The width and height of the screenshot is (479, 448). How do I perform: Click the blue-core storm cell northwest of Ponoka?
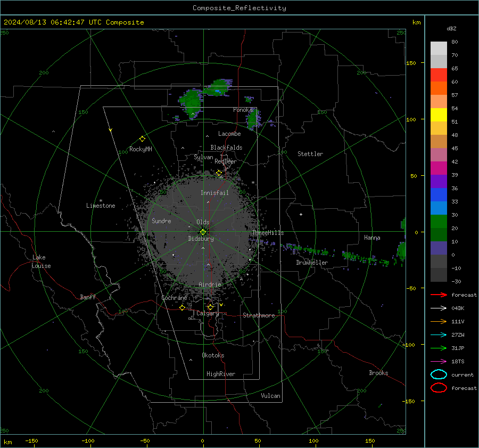(x=218, y=88)
